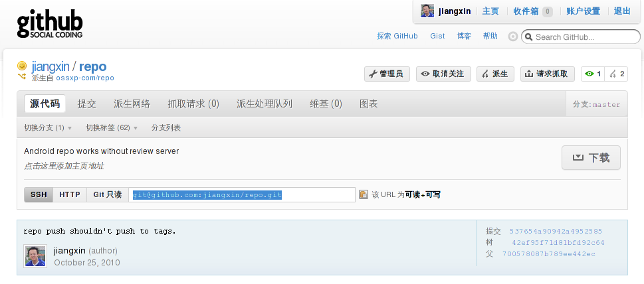Open commit hash 537654a90942a4952585
The height and width of the screenshot is (284, 644).
point(556,231)
